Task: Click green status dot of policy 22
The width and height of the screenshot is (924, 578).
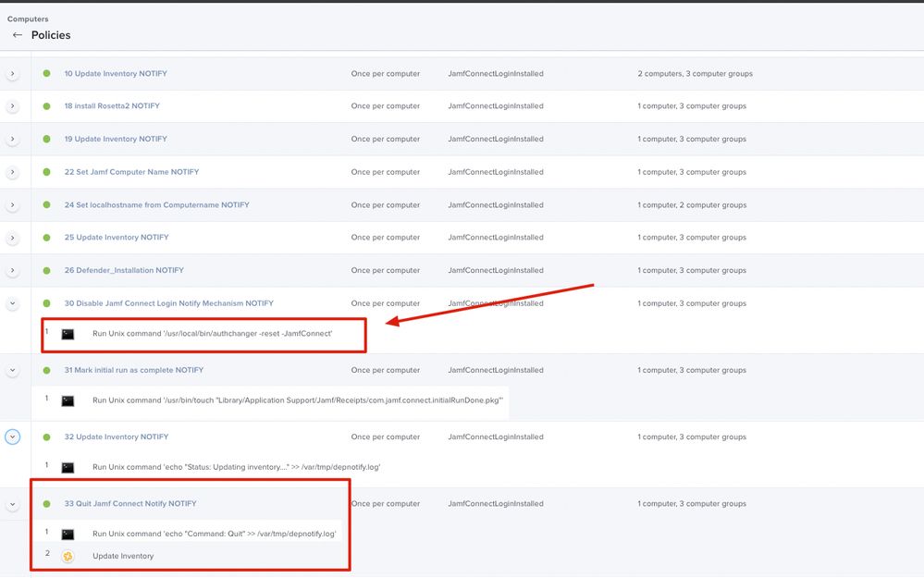Action: point(46,172)
